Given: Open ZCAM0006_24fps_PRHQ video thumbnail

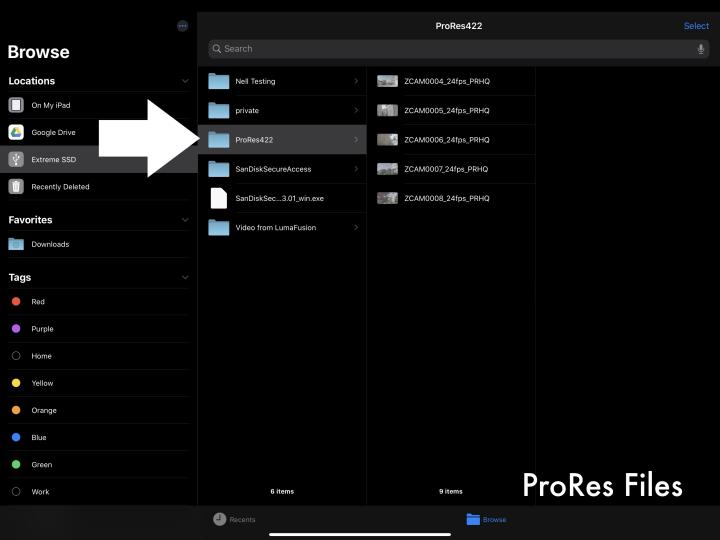Looking at the screenshot, I should (387, 140).
